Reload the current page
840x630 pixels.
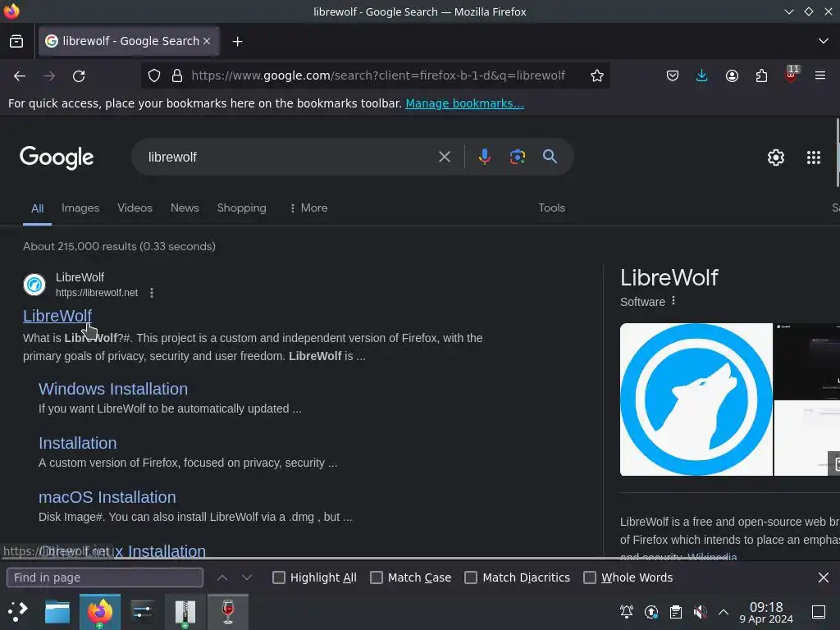[79, 76]
